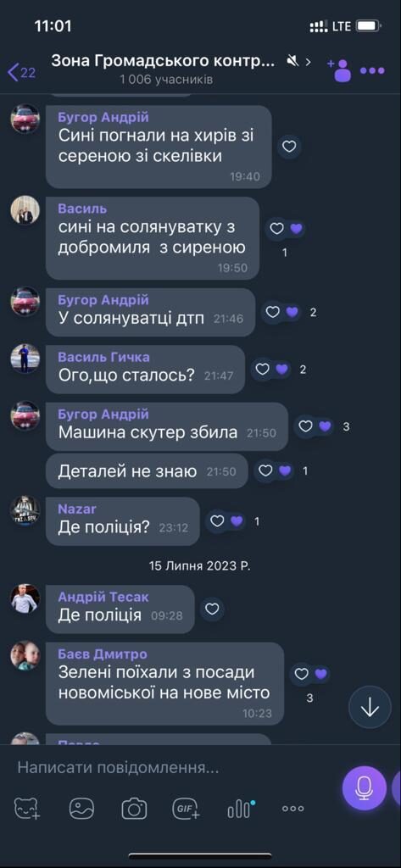Viewport: 401px width, 868px height.
Task: Like Андрій Тесак's 'Де поліція' message
Action: tap(212, 609)
